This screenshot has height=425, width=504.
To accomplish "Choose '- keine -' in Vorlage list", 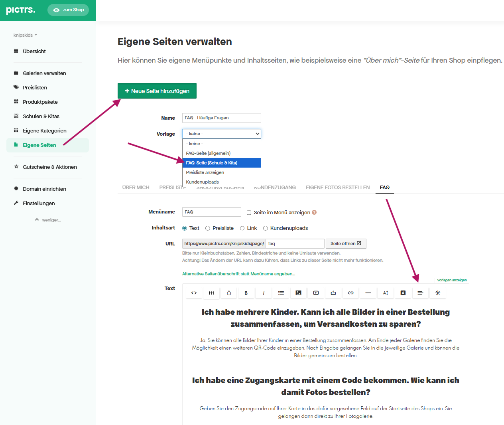I will coord(222,144).
